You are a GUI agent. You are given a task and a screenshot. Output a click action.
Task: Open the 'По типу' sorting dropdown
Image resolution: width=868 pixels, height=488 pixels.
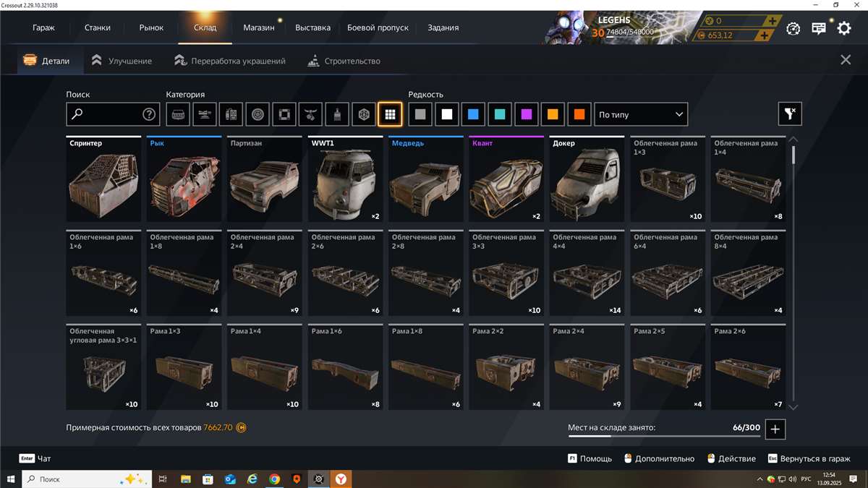click(x=641, y=114)
